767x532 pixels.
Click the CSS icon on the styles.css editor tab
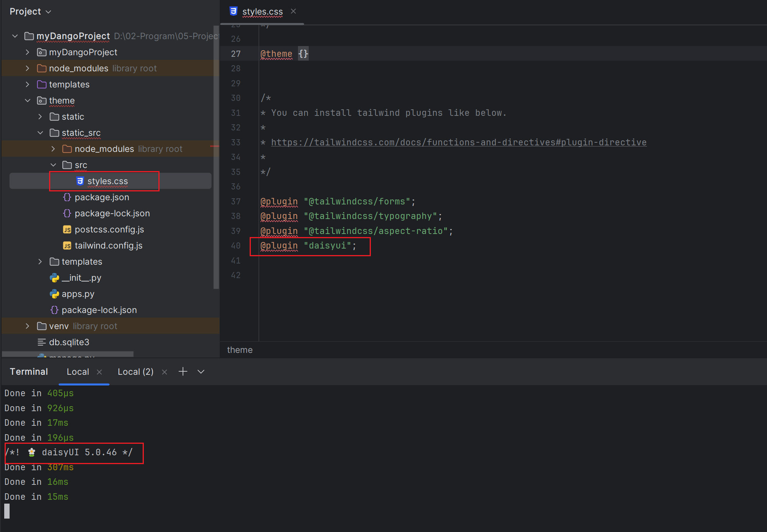click(234, 12)
